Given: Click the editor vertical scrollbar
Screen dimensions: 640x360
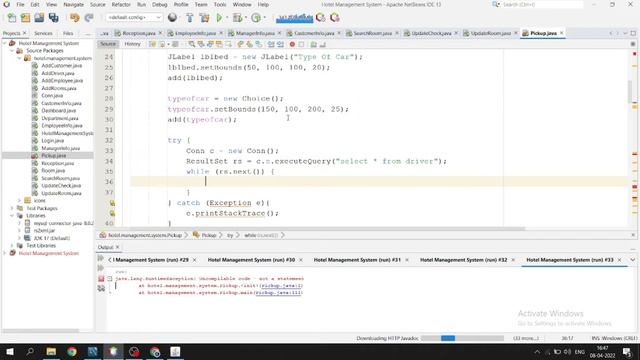Looking at the screenshot, I should point(630,91).
